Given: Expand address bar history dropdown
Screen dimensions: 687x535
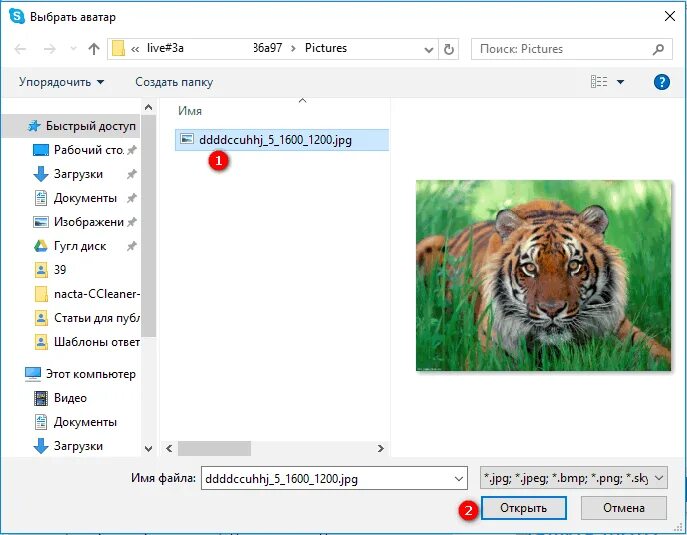Looking at the screenshot, I should coord(429,50).
